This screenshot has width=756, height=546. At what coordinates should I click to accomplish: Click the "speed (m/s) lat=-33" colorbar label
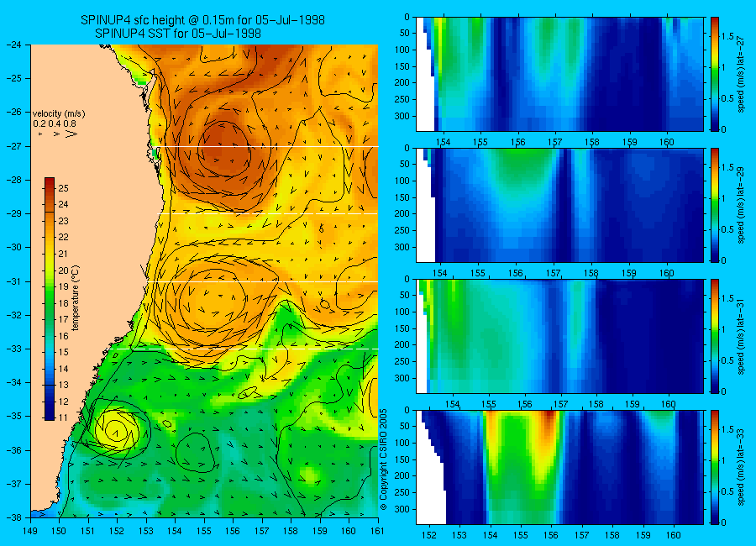pos(742,467)
